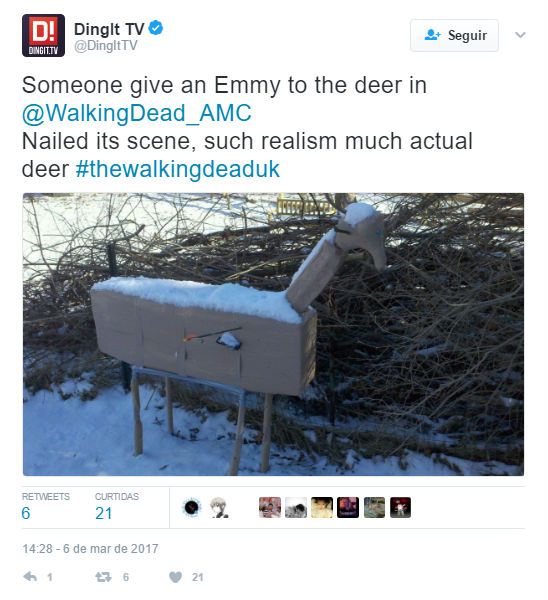Open the tweet timestamp 14:28 - 6 de mar
Image resolution: width=548 pixels, height=600 pixels.
pos(90,549)
